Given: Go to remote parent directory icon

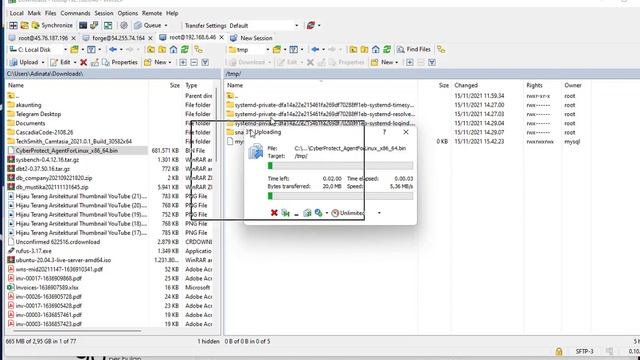Looking at the screenshot, I should click(353, 49).
